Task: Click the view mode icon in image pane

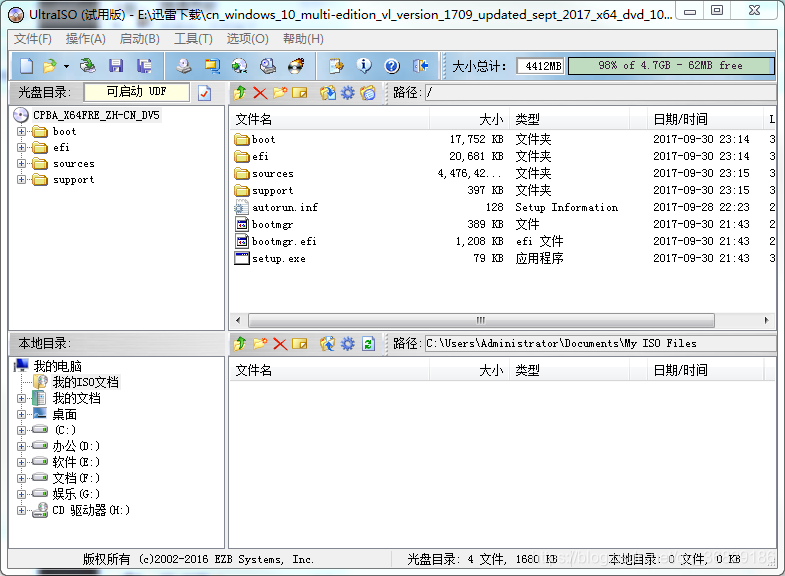Action: point(368,93)
